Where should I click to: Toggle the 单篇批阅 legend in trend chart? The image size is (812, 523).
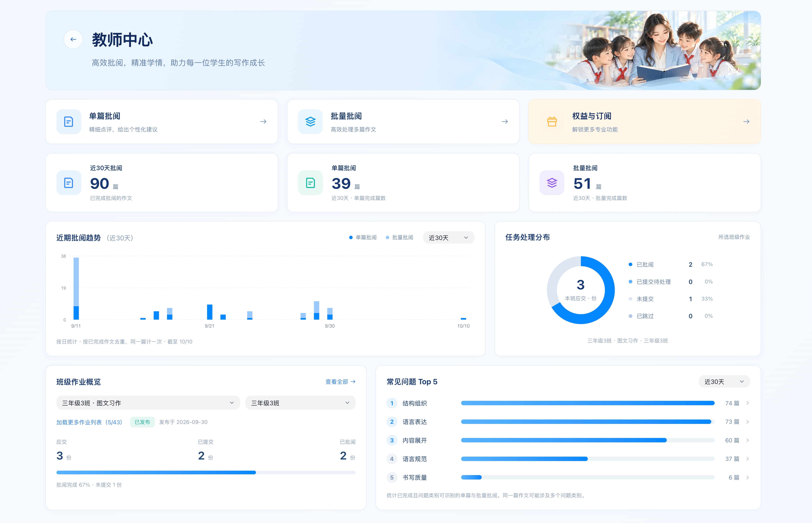363,237
